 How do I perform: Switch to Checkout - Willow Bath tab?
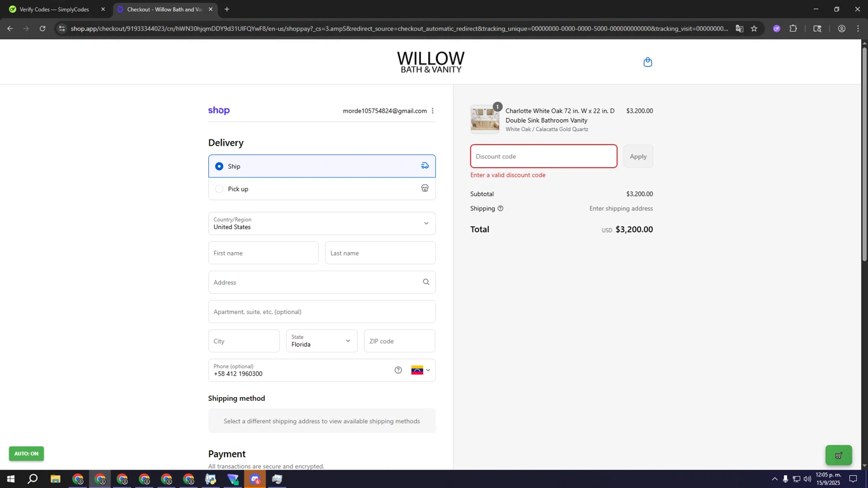(x=164, y=9)
